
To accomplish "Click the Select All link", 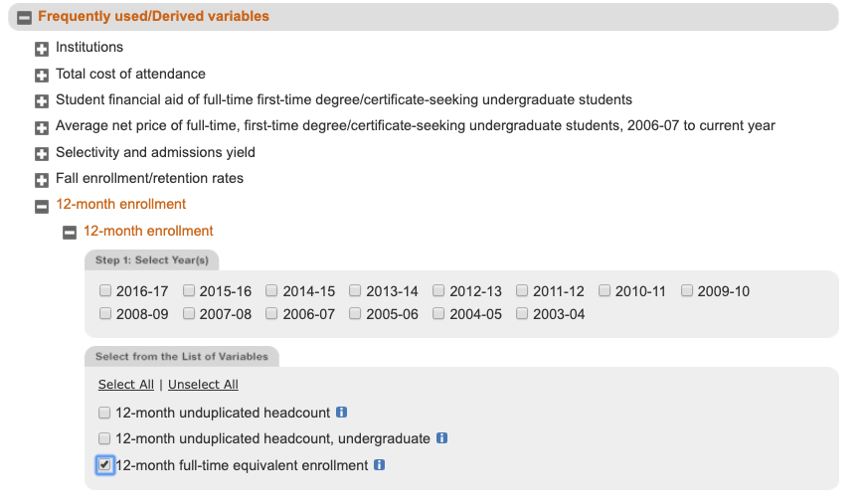I will click(x=126, y=384).
